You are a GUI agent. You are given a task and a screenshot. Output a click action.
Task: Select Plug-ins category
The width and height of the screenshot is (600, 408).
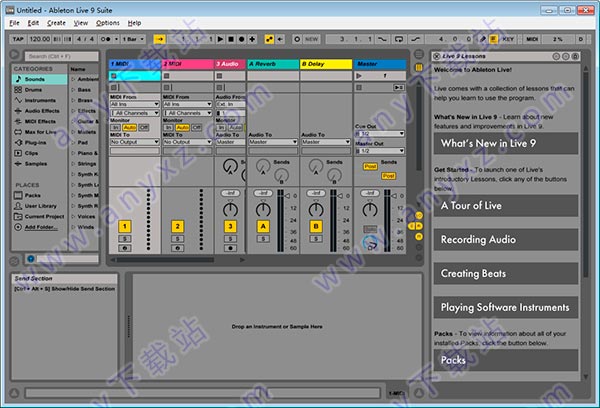[x=39, y=142]
